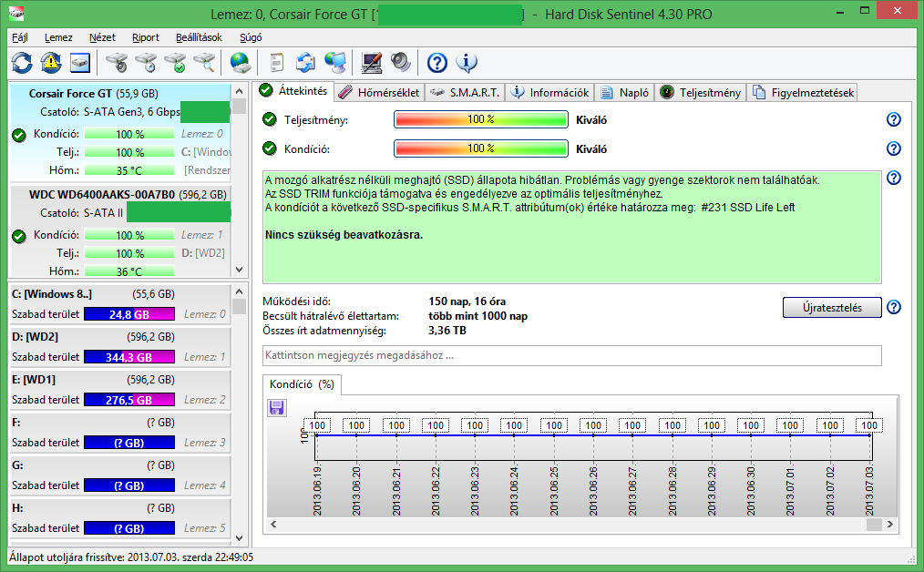This screenshot has height=572, width=924.
Task: Click the speaker sound toolbar icon
Action: click(401, 63)
